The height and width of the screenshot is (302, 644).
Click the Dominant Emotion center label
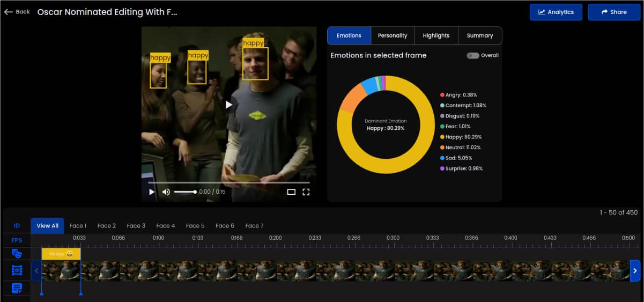(386, 121)
